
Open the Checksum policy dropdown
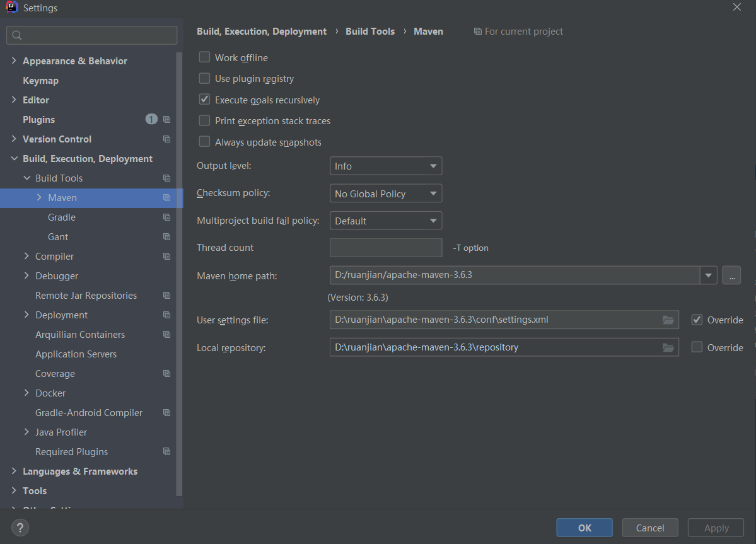pos(386,194)
